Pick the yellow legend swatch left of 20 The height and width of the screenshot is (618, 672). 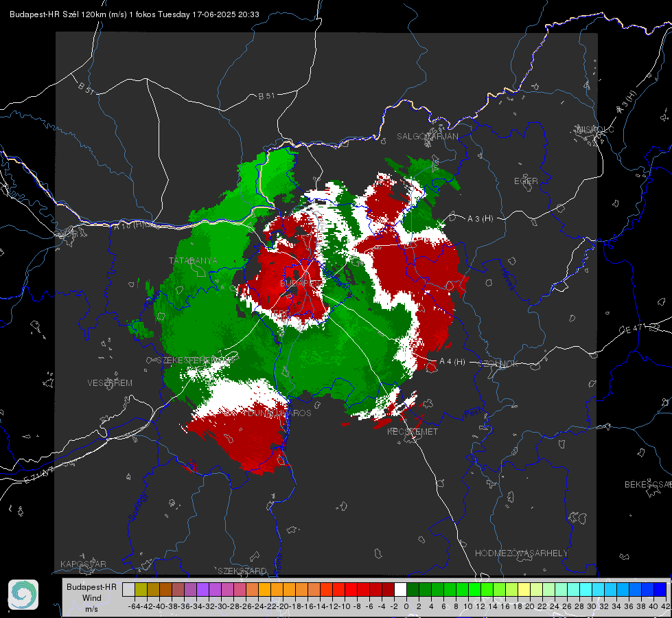(524, 589)
